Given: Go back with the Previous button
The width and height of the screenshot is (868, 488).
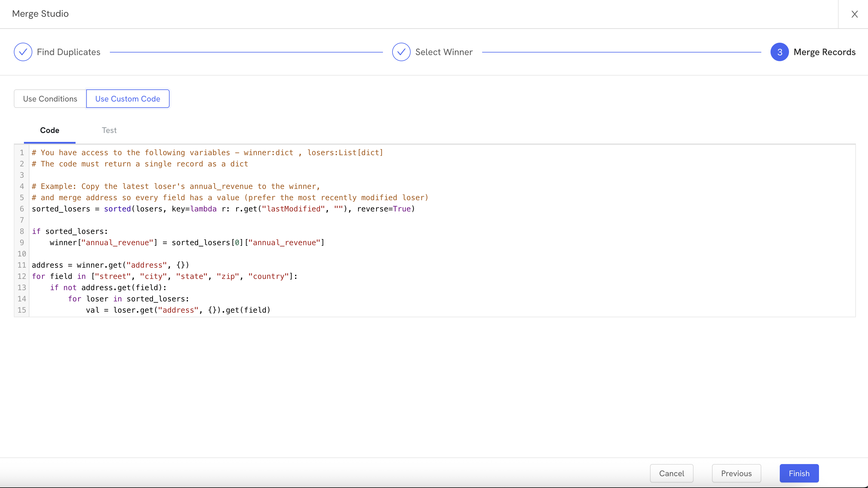Looking at the screenshot, I should pos(737,473).
